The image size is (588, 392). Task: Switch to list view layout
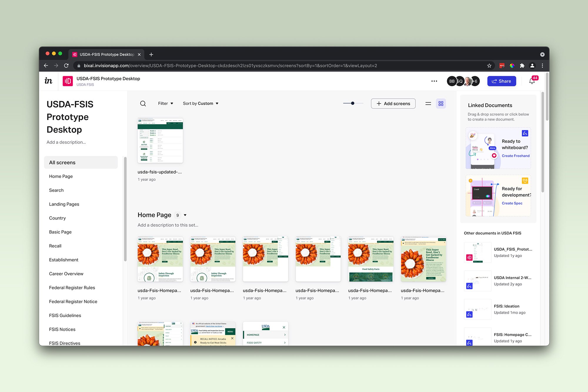click(428, 104)
